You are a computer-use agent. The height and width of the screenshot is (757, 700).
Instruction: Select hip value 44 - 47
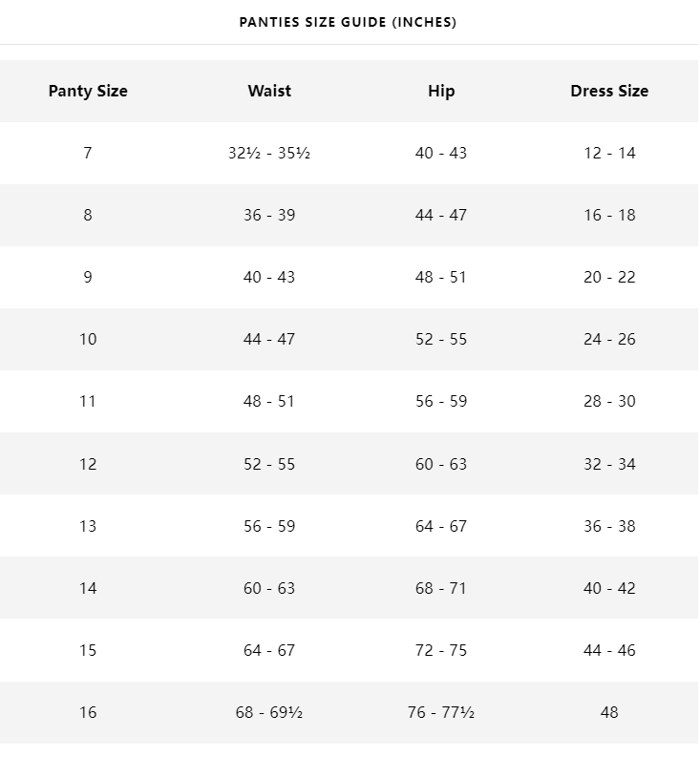(441, 215)
